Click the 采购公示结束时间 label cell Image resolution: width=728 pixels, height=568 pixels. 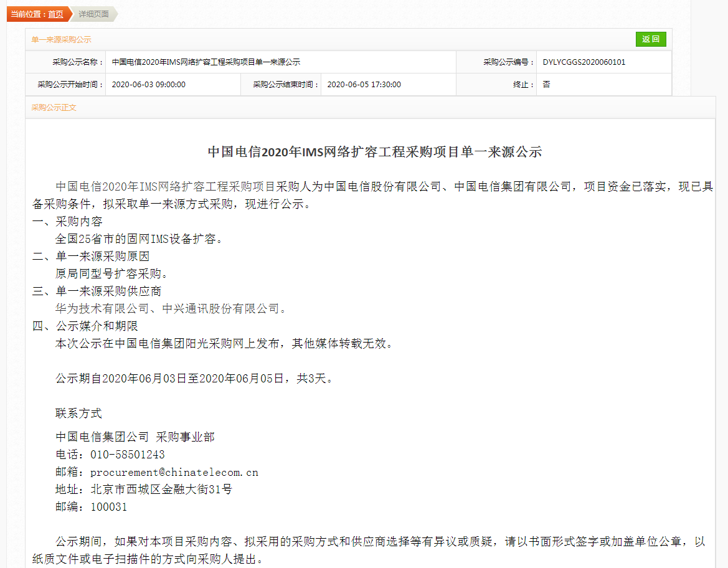point(281,84)
